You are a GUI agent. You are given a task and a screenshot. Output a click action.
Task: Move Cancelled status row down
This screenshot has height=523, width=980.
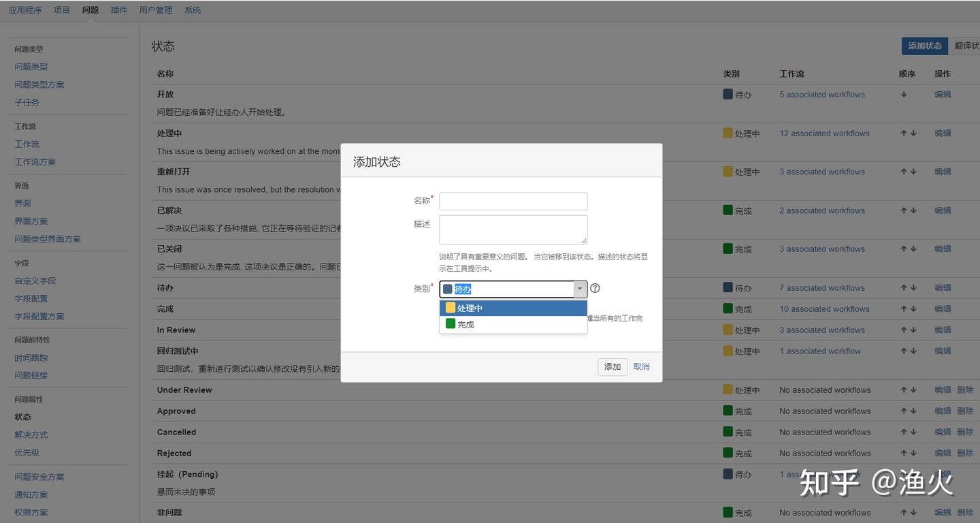pos(913,432)
